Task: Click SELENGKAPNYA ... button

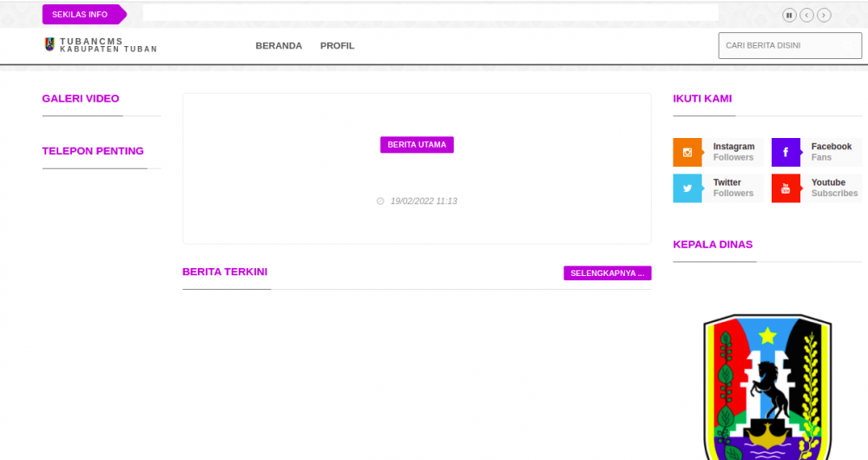Action: tap(608, 273)
